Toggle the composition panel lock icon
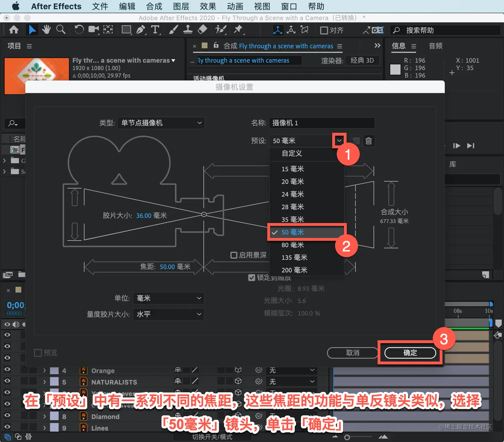This screenshot has width=504, height=442. [216, 45]
